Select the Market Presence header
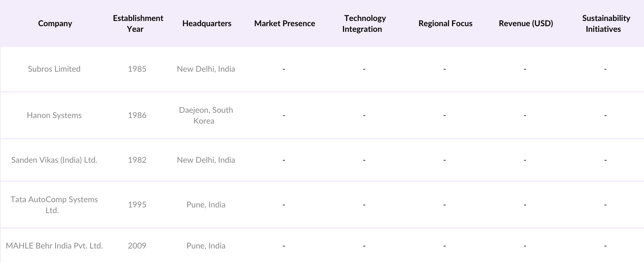The height and width of the screenshot is (263, 644). [285, 23]
